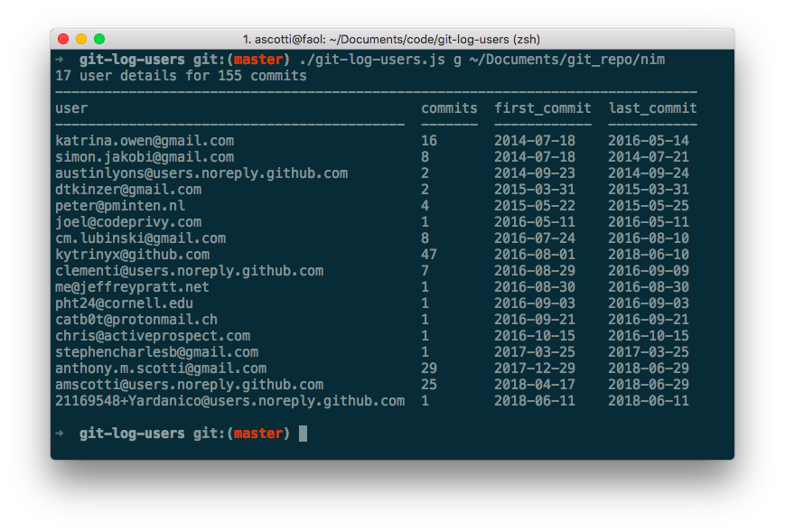Click last_commit date 2016-09-09
This screenshot has height=532, width=785.
click(649, 271)
